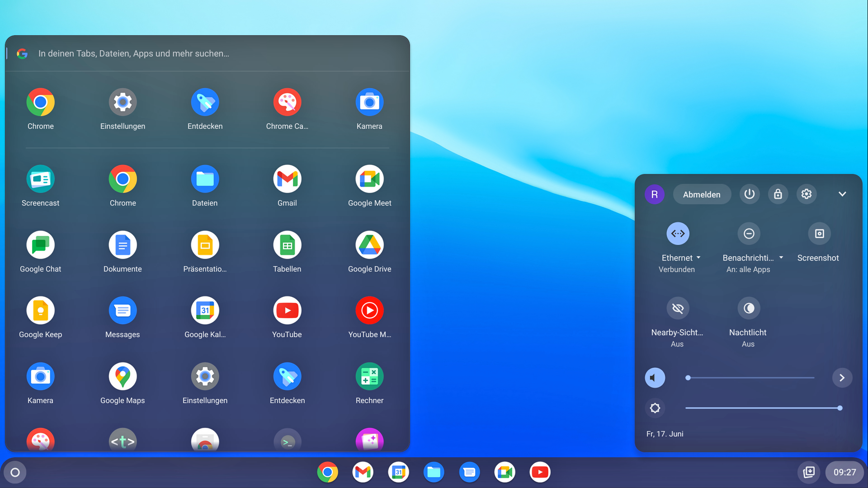Screen dimensions: 868x488
Task: Launch Google Maps app
Action: tap(123, 377)
